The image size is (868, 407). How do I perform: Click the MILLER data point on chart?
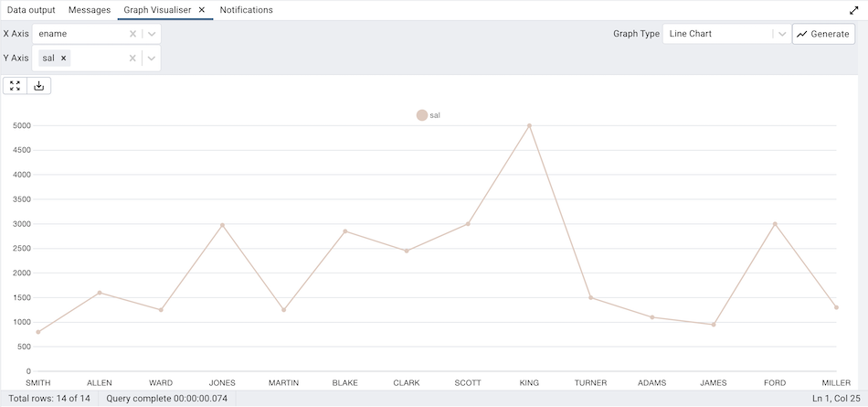coord(836,307)
